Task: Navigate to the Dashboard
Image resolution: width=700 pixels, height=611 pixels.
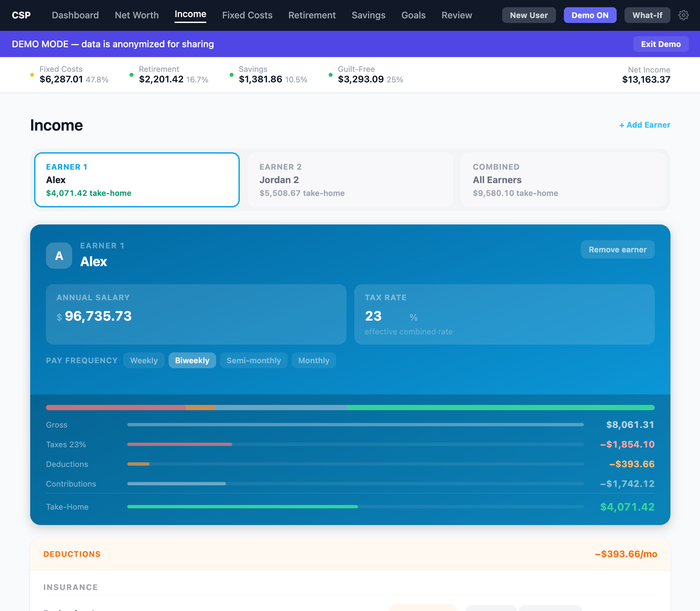Action: pyautogui.click(x=75, y=15)
